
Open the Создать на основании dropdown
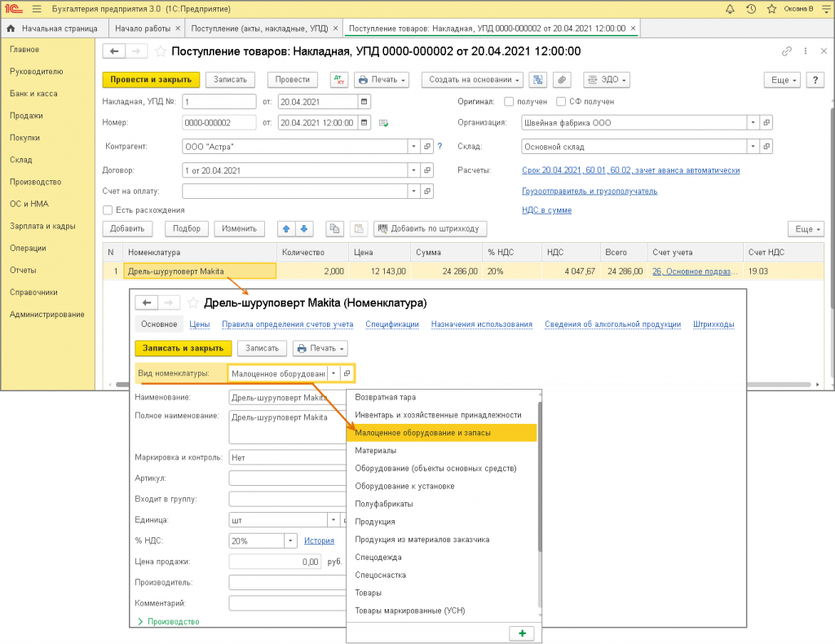tap(472, 80)
